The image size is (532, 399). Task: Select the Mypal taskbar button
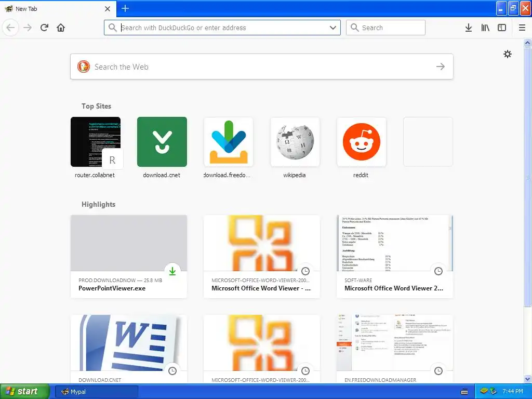pos(97,392)
